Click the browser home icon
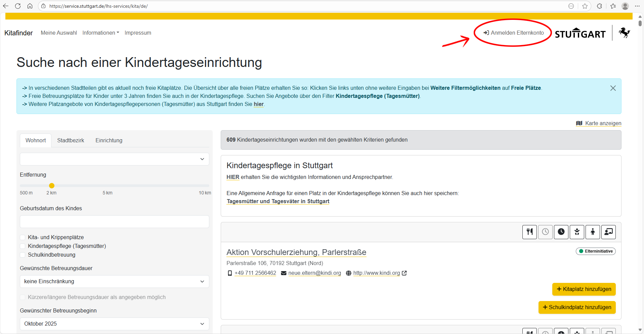Image resolution: width=644 pixels, height=334 pixels. tap(30, 6)
